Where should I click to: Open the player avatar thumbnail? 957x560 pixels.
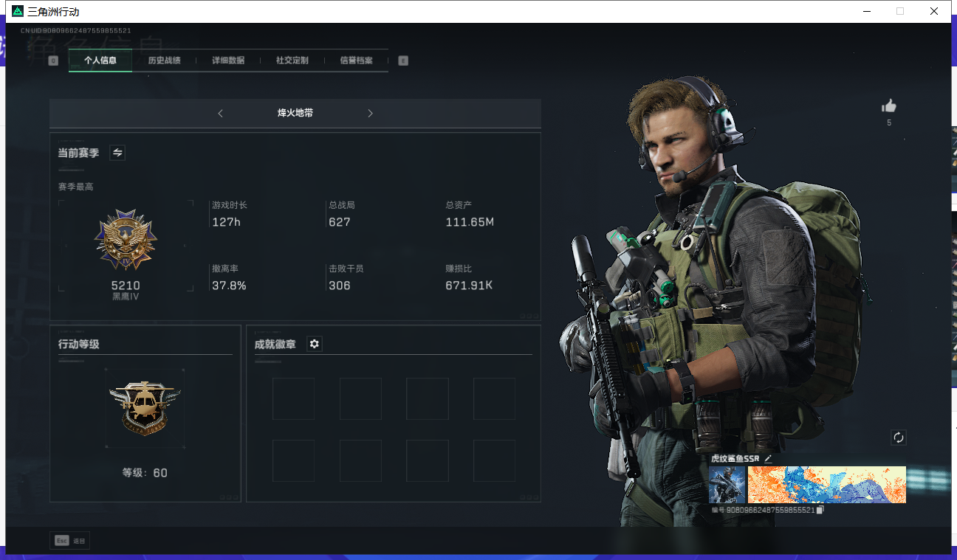point(727,485)
